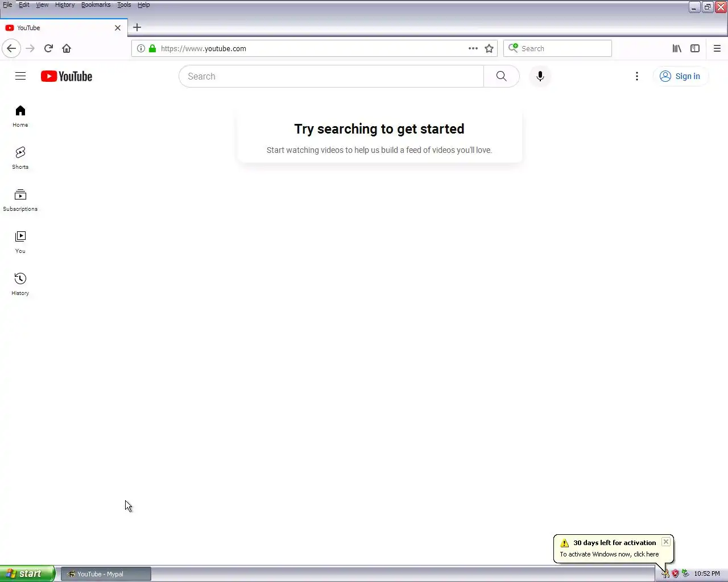Click 'Try searching to get started' heading
Screen dimensions: 728x582
(379, 129)
